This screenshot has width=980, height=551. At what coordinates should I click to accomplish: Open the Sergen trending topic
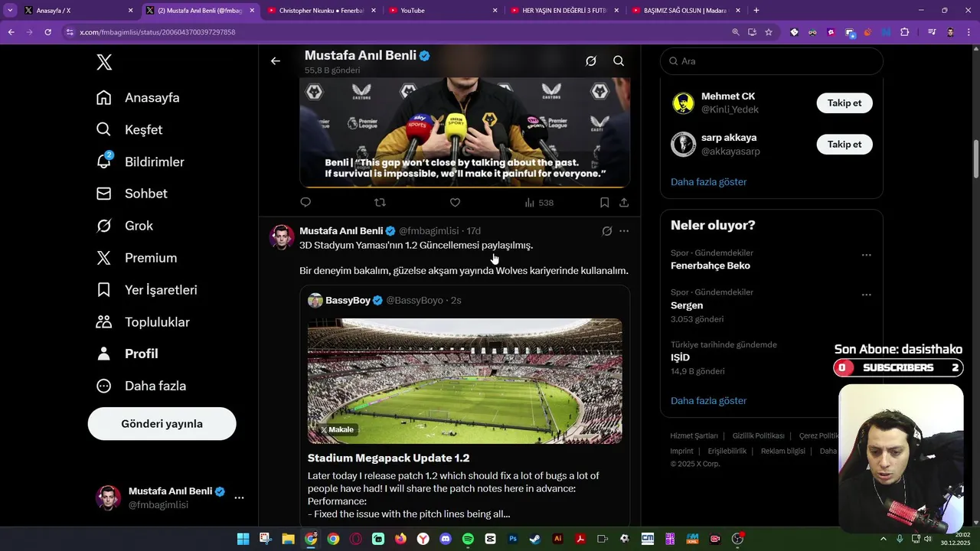687,305
